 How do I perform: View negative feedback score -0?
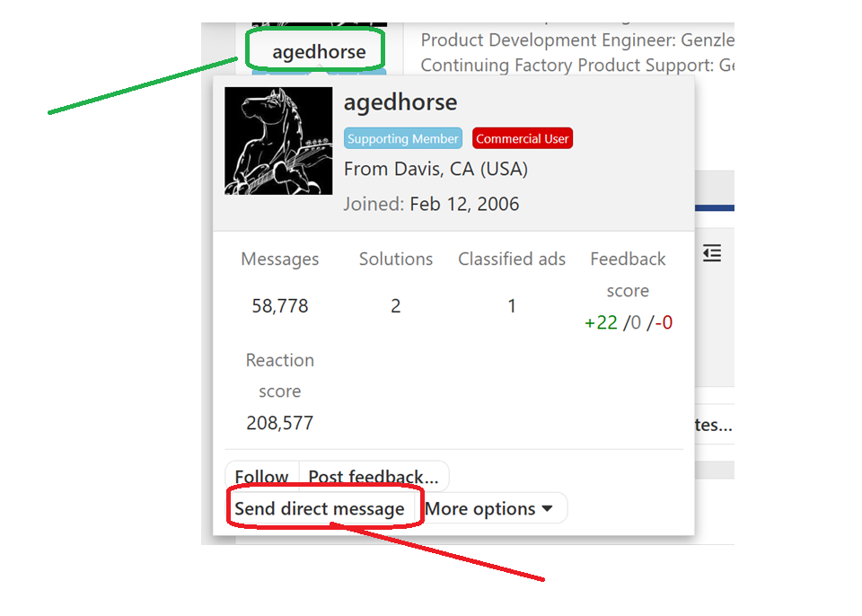[664, 322]
